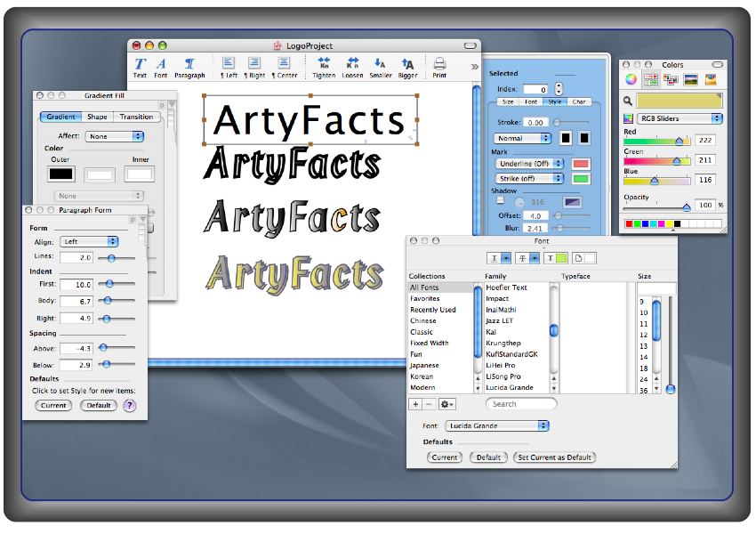Click the Tighten kerning icon
Image resolution: width=756 pixels, height=534 pixels.
coord(324,68)
